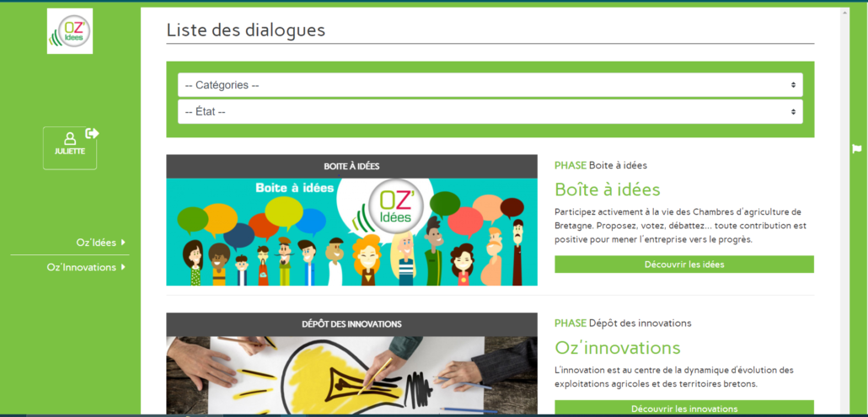Image resolution: width=868 pixels, height=417 pixels.
Task: Click the DÉPÔT DES INNOVATIONS header bar
Action: pyautogui.click(x=351, y=324)
